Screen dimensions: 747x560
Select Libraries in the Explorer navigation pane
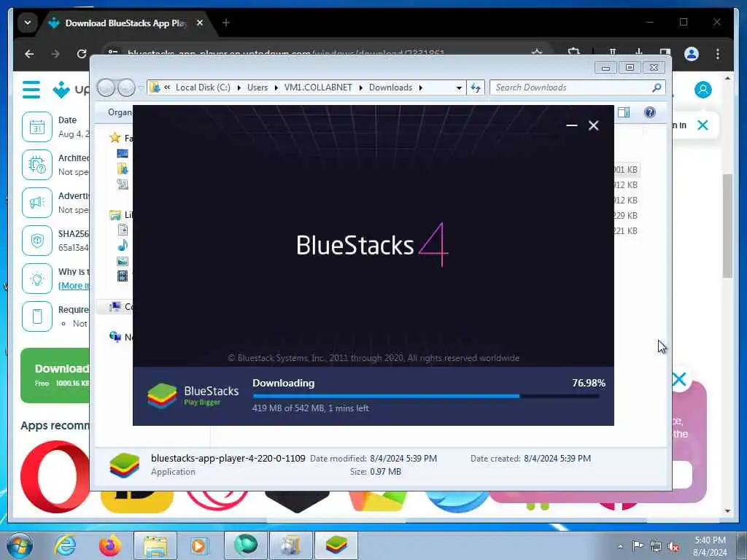[115, 215]
